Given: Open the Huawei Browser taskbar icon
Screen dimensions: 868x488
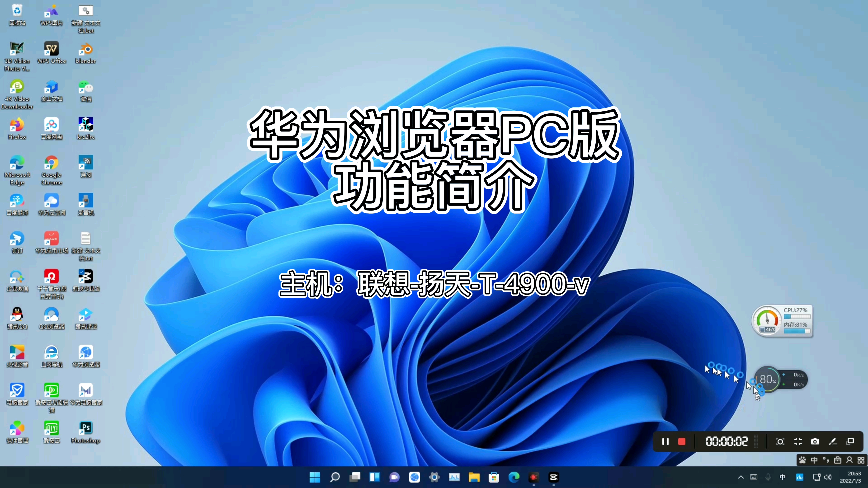Looking at the screenshot, I should [415, 477].
